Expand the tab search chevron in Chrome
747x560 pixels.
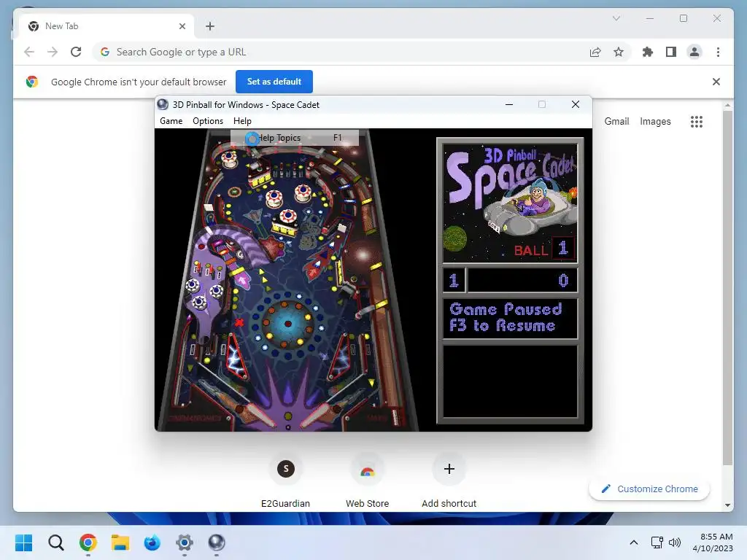(x=616, y=18)
